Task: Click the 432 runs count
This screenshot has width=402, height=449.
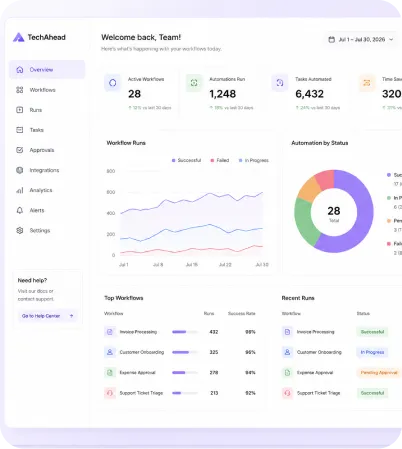Action: (x=214, y=332)
